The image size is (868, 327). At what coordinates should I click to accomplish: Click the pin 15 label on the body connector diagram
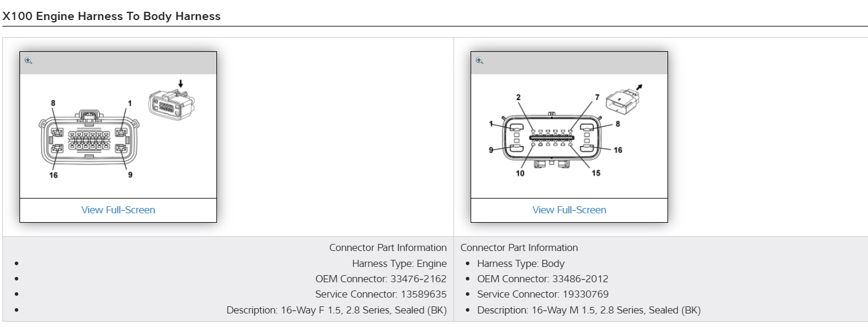[x=596, y=173]
